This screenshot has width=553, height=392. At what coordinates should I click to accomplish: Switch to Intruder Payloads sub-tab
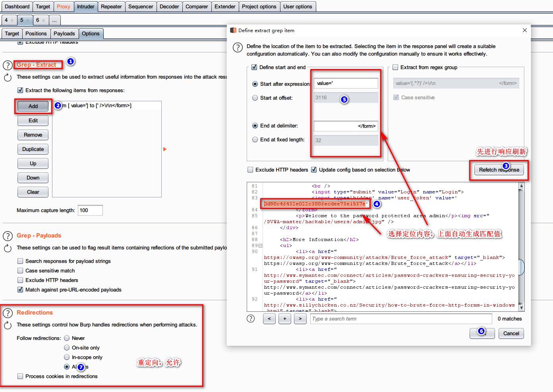64,34
